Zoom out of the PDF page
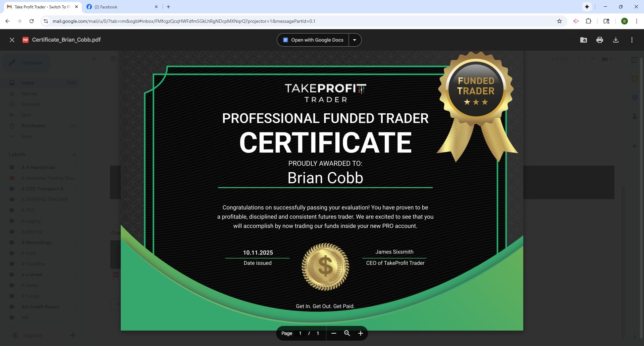644x346 pixels. (334, 333)
